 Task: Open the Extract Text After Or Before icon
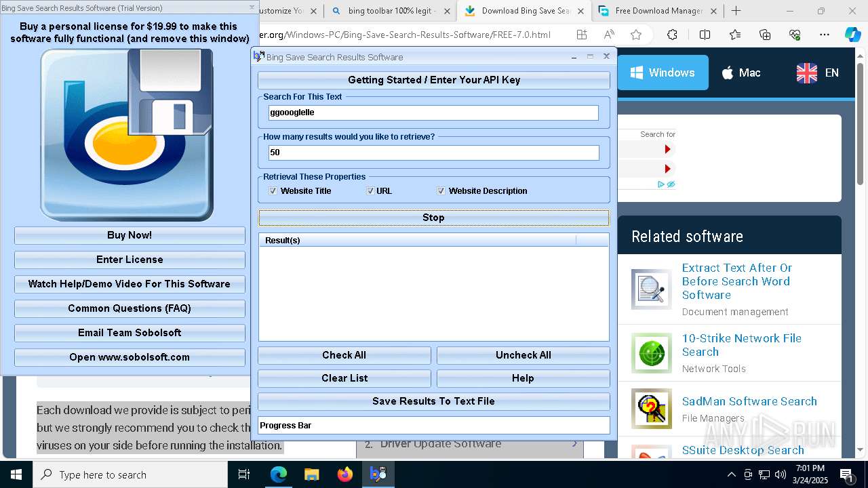(651, 289)
